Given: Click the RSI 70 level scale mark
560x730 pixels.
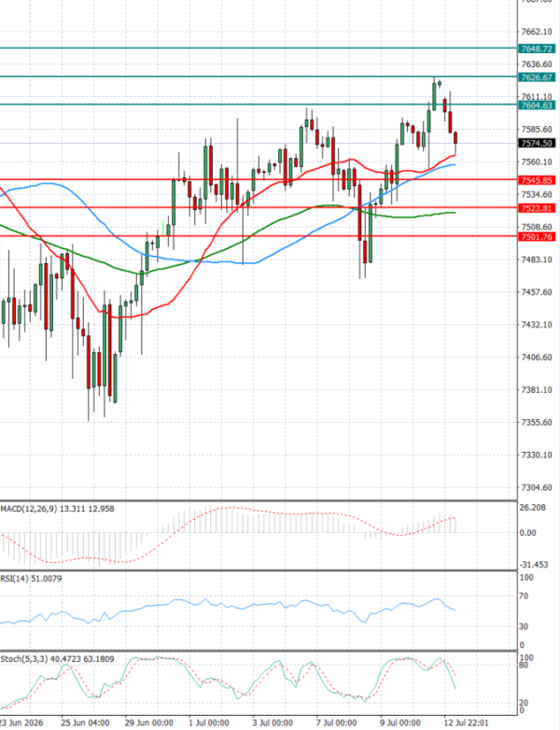Looking at the screenshot, I should coord(525,596).
